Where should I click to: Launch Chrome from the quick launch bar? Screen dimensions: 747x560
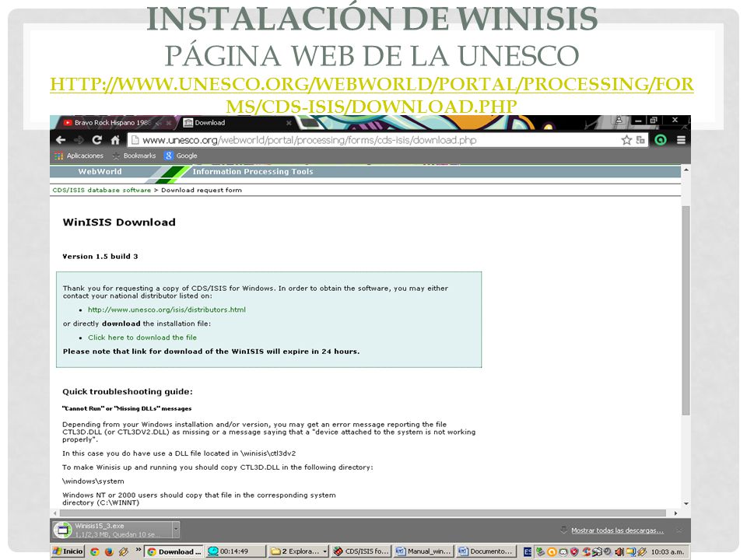95,552
